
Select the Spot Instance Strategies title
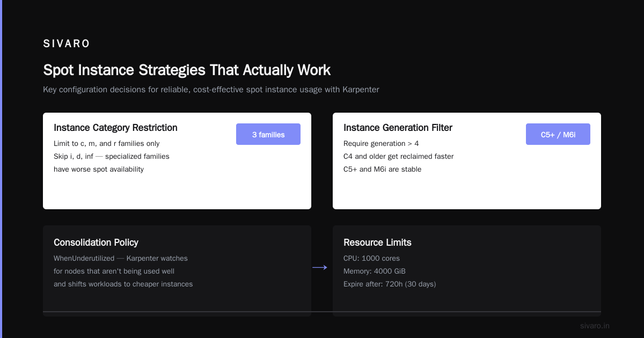click(x=187, y=70)
